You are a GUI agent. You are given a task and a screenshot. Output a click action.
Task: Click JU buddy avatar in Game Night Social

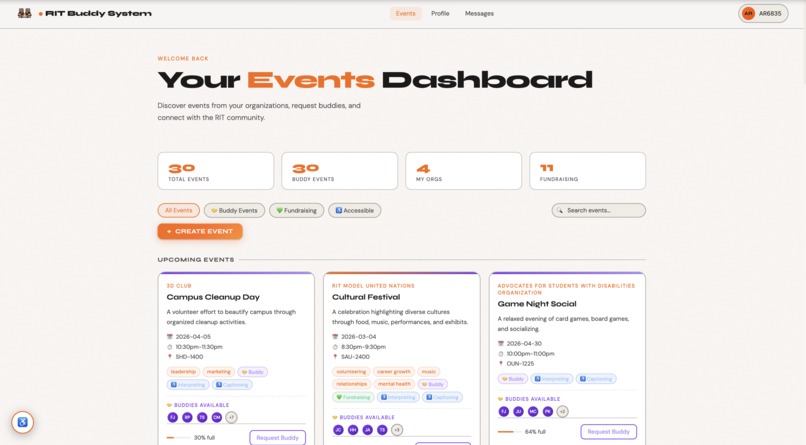pyautogui.click(x=518, y=411)
